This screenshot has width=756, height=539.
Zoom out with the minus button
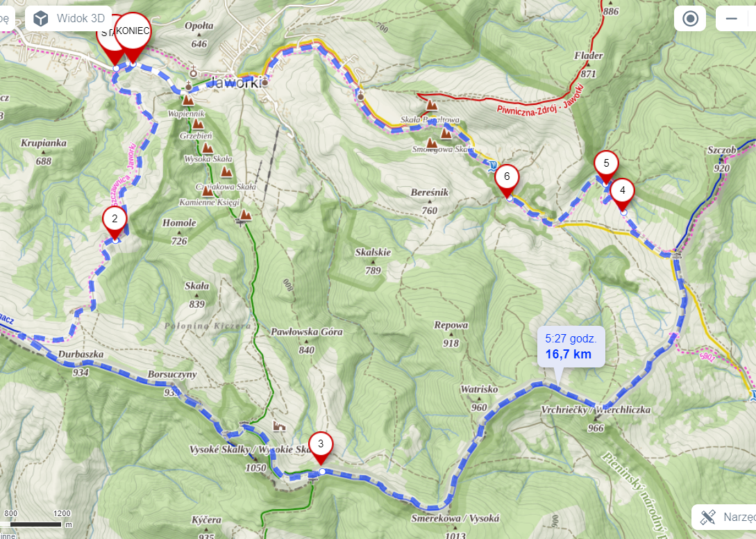pyautogui.click(x=732, y=19)
